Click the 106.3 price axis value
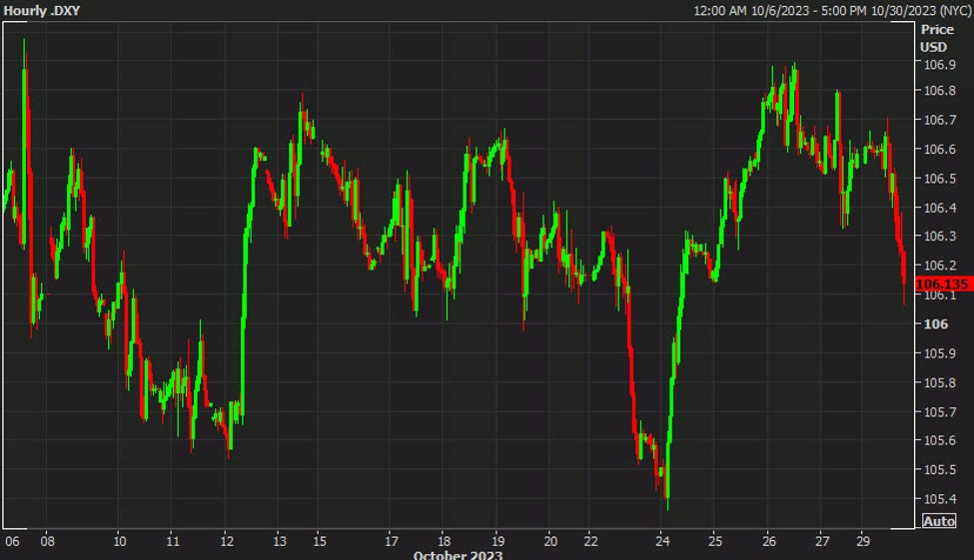974x560 pixels. (939, 236)
